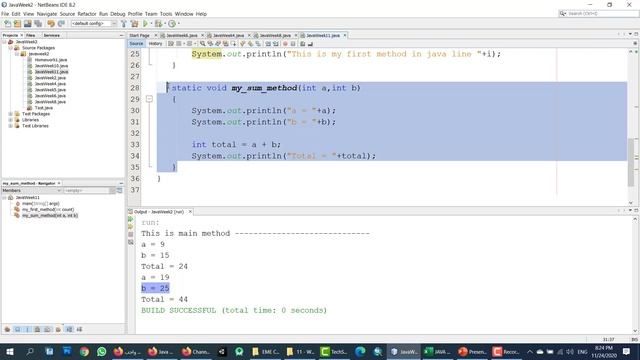Expand the Test Packages node
The image size is (640, 360).
point(11,114)
